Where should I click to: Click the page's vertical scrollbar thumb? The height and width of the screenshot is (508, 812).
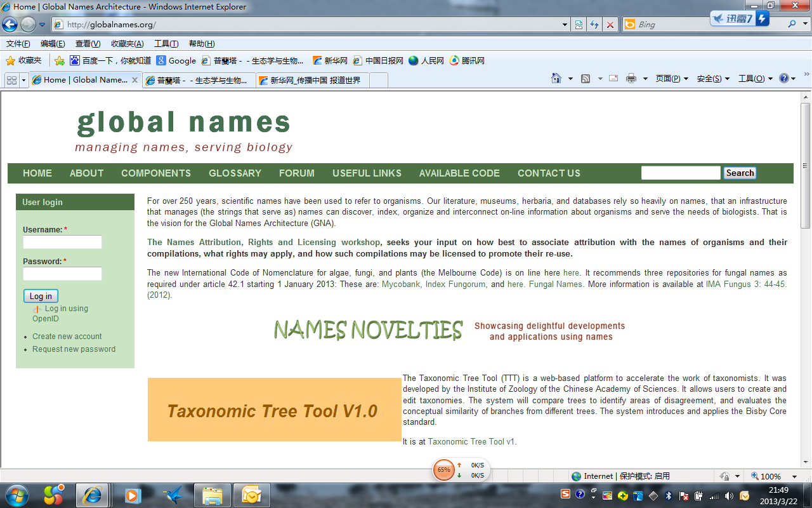click(x=806, y=165)
